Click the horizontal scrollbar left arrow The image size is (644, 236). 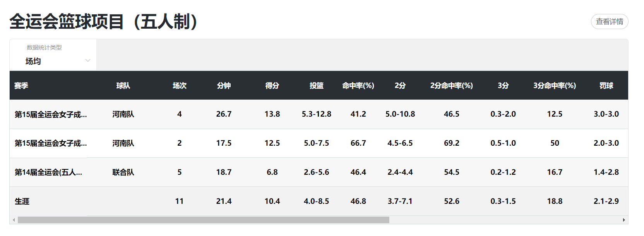click(14, 220)
